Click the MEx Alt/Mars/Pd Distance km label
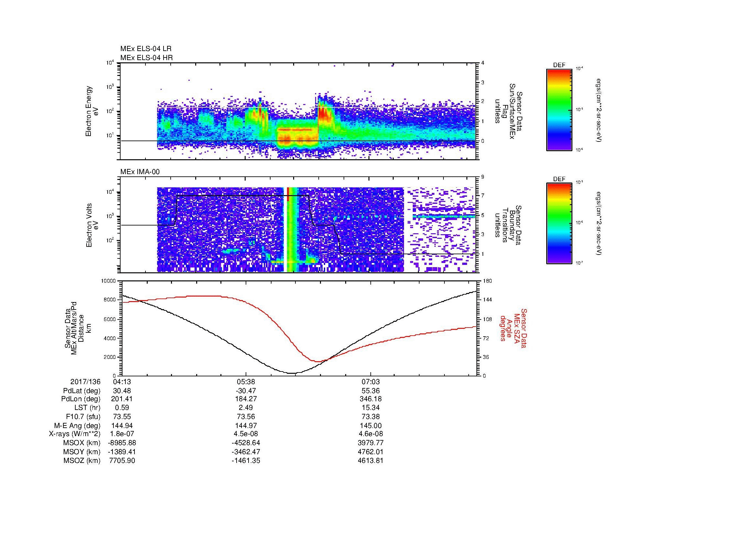Image resolution: width=756 pixels, height=534 pixels. [77, 328]
